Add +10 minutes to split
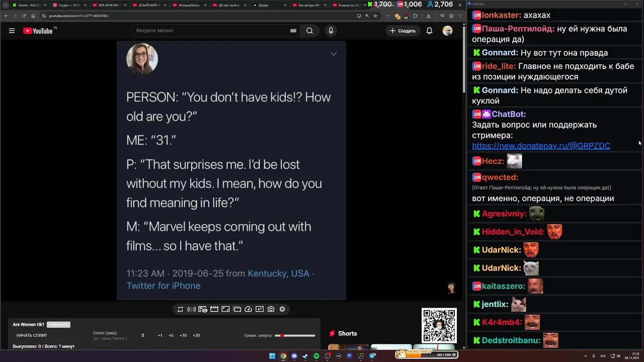Viewport: 644px width, 362px height. tap(183, 335)
